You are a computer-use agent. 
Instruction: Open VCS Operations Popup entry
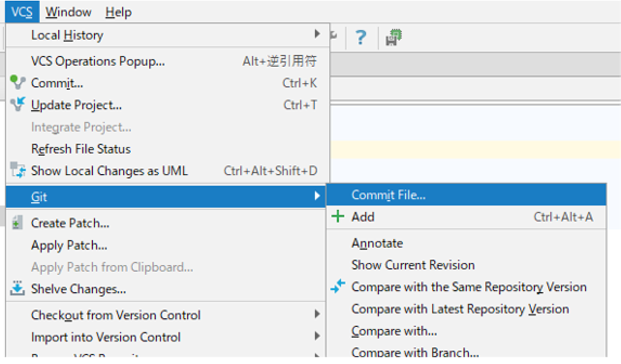pyautogui.click(x=98, y=61)
